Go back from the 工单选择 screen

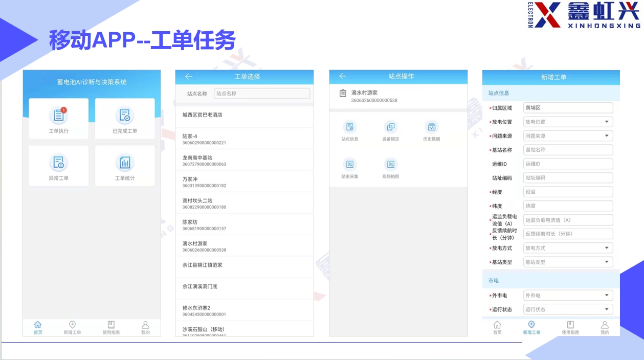coord(189,77)
